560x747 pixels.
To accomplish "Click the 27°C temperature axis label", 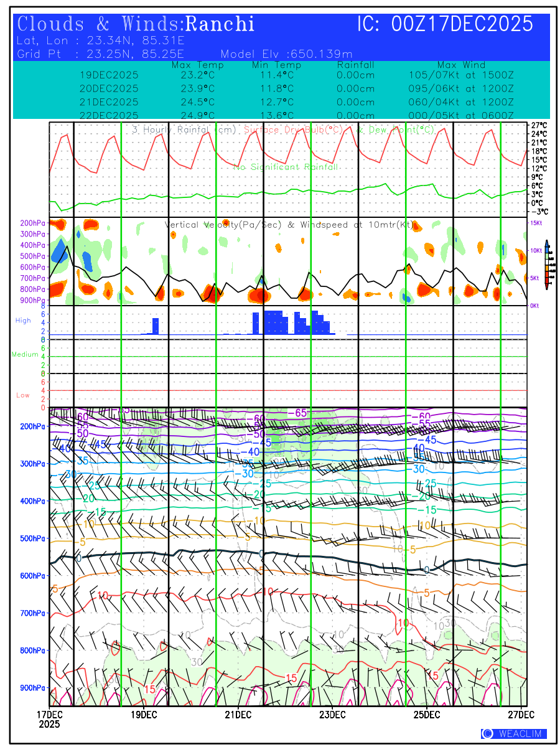I will (x=539, y=125).
